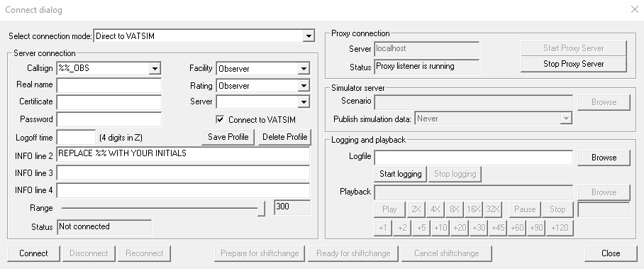This screenshot has width=644, height=269.
Task: Click the playback Play button
Action: [389, 209]
